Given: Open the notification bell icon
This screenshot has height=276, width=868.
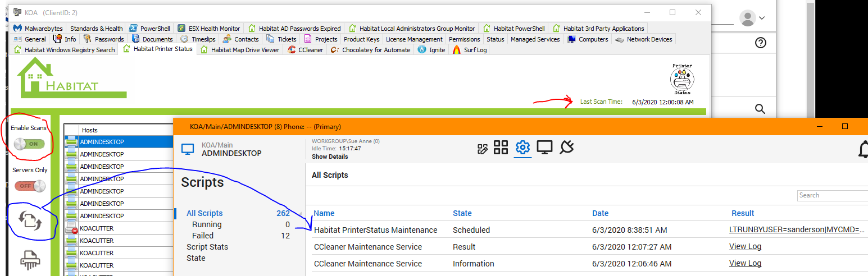Looking at the screenshot, I should tap(863, 149).
